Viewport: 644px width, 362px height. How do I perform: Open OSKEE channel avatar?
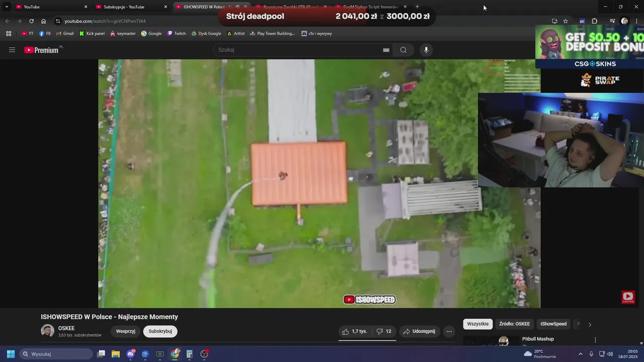coord(47,331)
